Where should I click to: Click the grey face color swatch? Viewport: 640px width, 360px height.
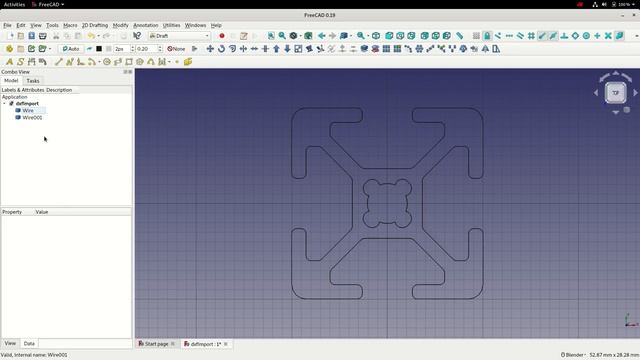pyautogui.click(x=109, y=49)
